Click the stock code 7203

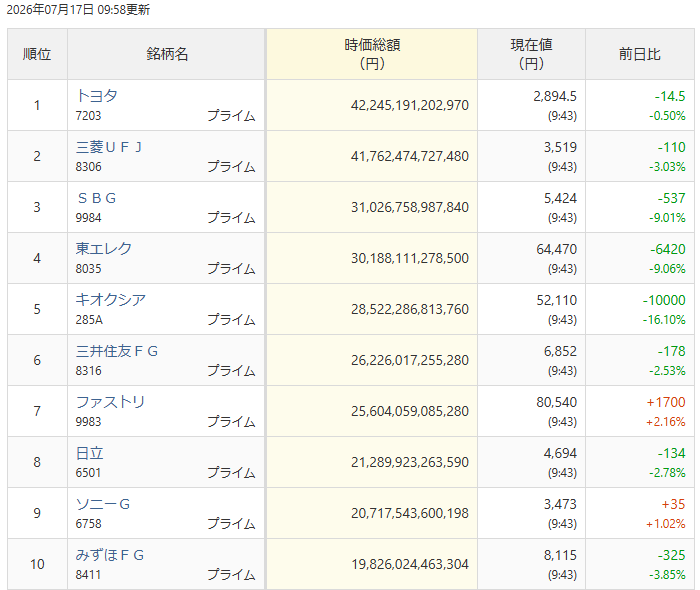(88, 116)
